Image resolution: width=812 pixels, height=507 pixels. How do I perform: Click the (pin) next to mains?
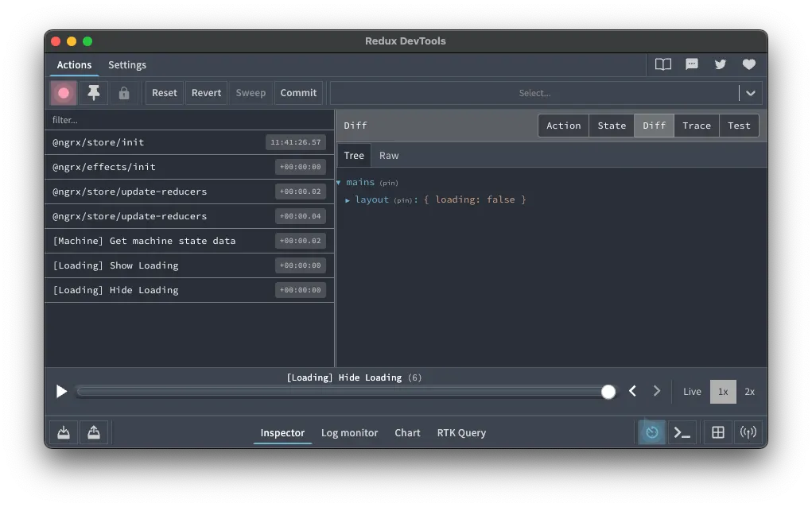(389, 183)
